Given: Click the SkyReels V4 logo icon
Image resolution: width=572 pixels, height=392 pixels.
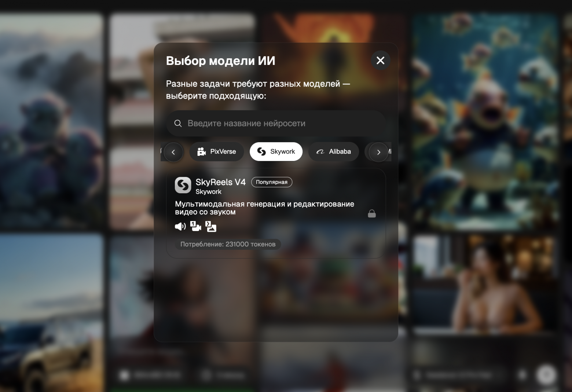Looking at the screenshot, I should 183,185.
